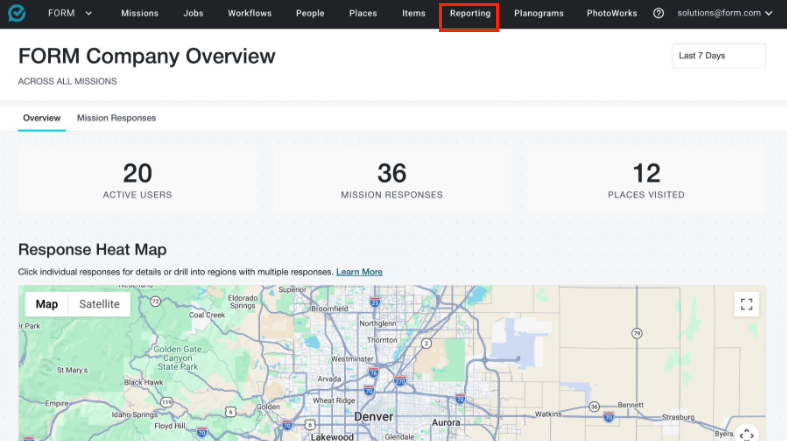Select Reporting in the top navigation
Screen dimensions: 787x441
pos(470,14)
